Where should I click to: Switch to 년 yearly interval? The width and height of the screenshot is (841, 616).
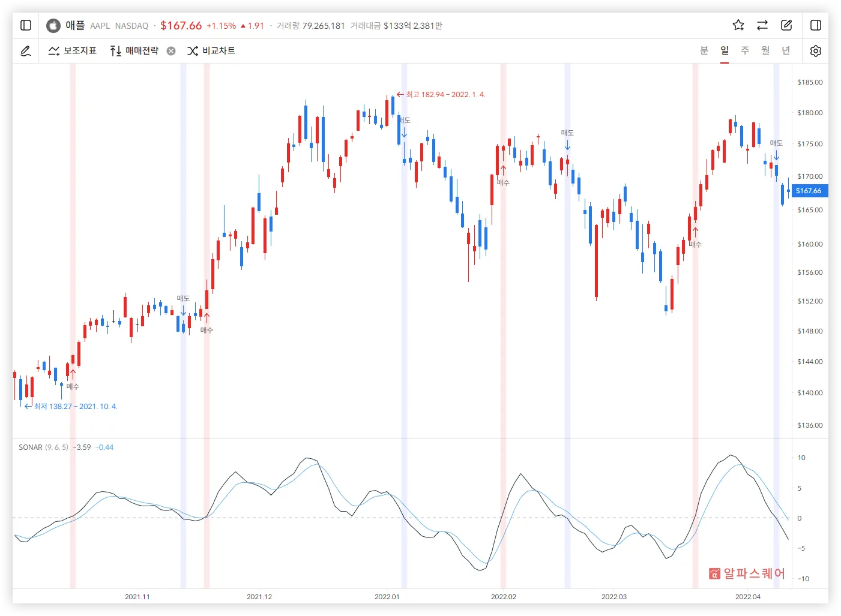(786, 50)
